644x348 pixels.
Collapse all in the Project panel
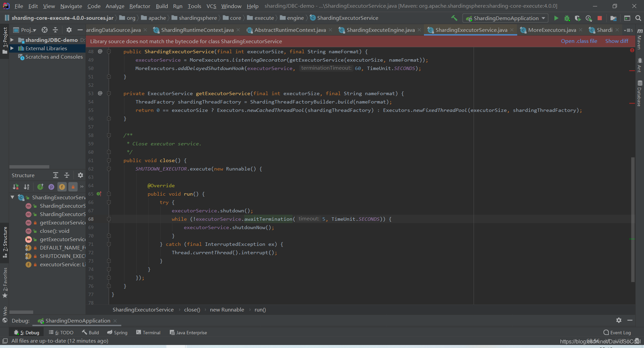click(x=55, y=30)
